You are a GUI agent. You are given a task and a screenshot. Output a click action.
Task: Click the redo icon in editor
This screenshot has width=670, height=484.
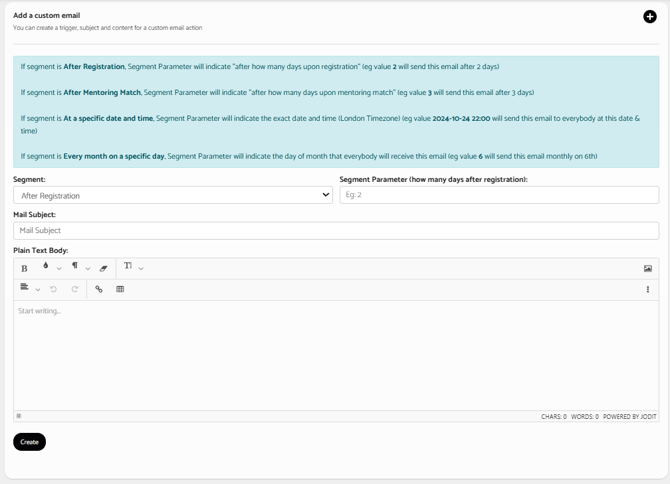75,289
